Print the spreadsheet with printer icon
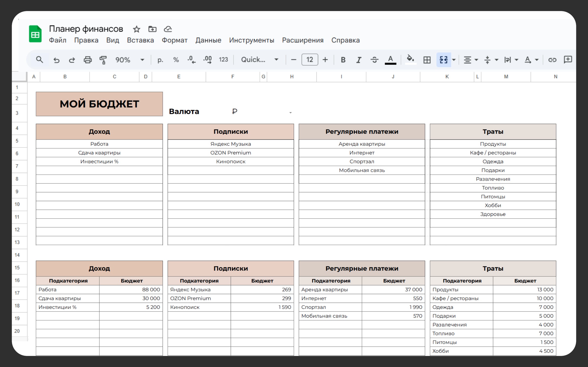 tap(88, 60)
